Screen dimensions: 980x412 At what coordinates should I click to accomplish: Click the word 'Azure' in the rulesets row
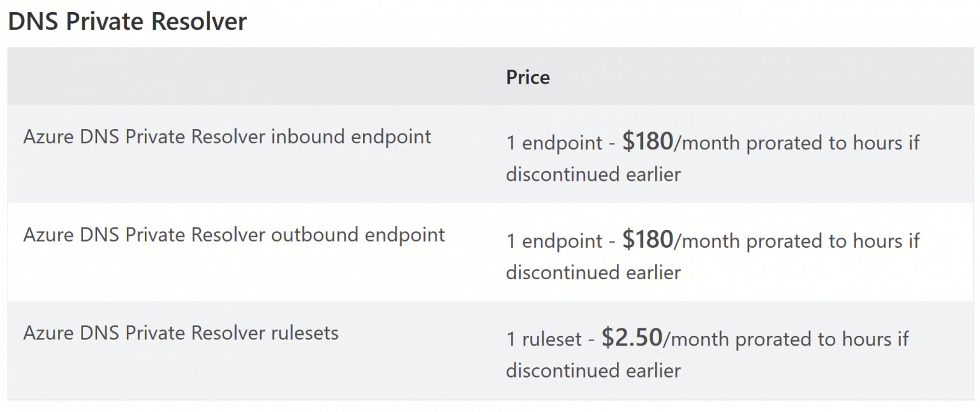pyautogui.click(x=49, y=333)
